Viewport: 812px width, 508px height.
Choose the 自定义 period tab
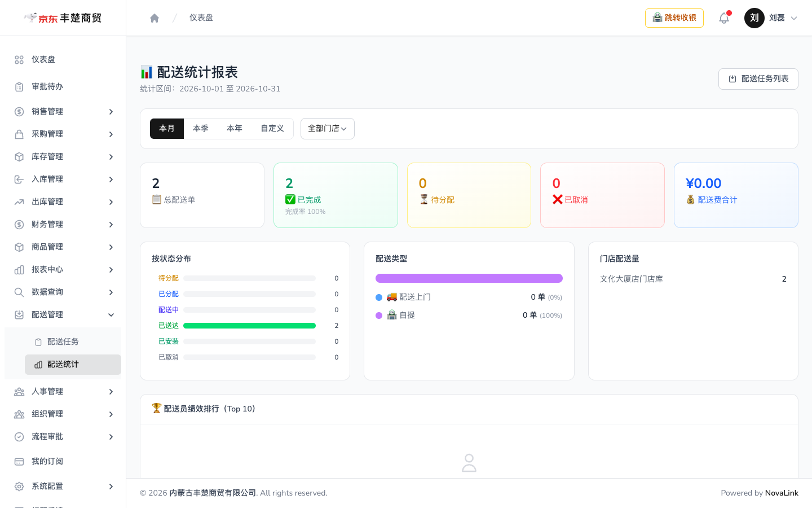[272, 129]
